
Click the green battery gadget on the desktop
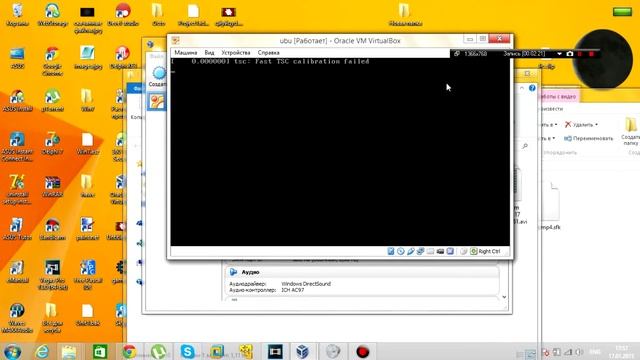click(x=622, y=12)
